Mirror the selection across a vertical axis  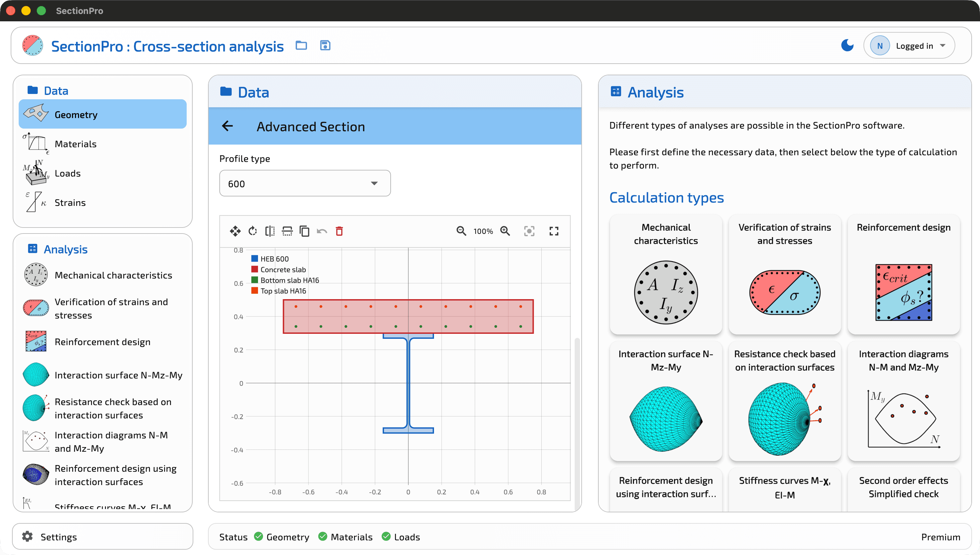coord(270,231)
